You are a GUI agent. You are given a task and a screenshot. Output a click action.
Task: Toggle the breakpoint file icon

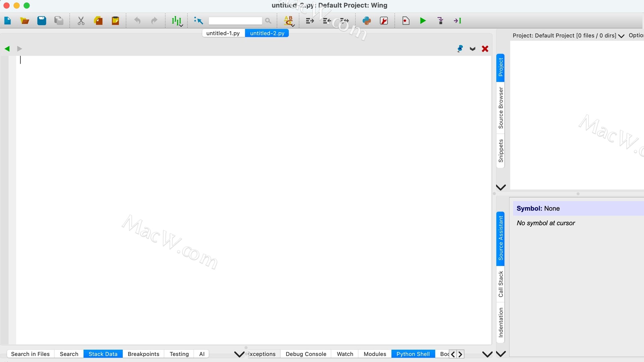[x=406, y=21]
